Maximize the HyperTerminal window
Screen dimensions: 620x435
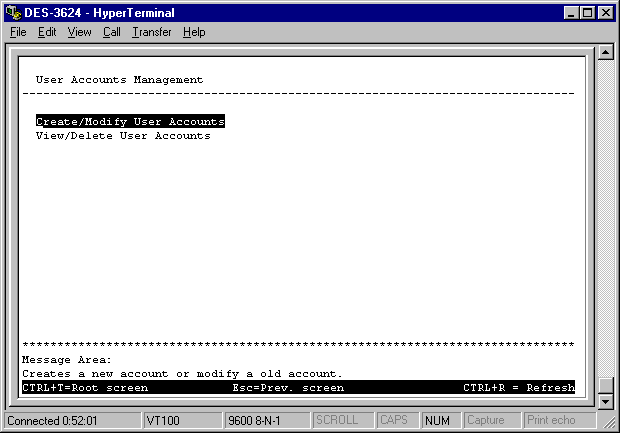587,13
